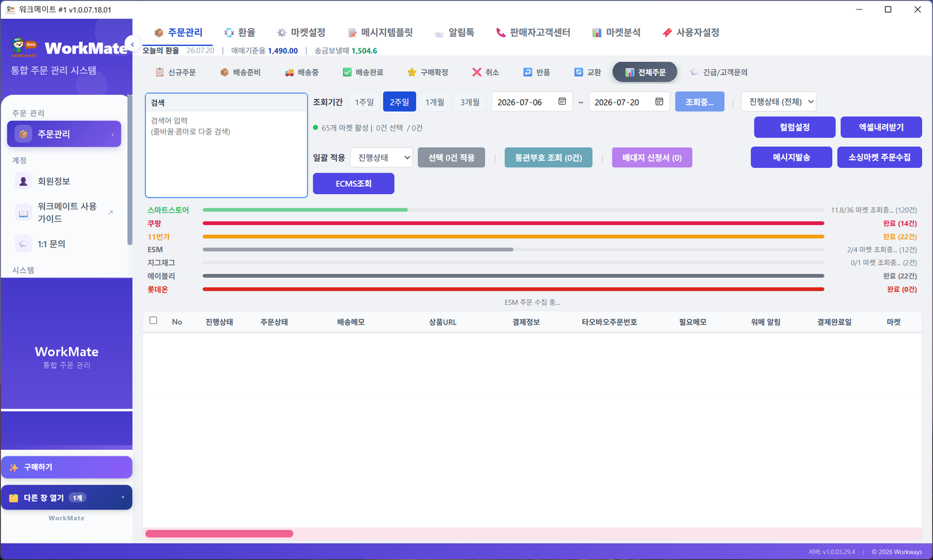Open the 환율 menu tab
933x560 pixels.
(x=240, y=33)
